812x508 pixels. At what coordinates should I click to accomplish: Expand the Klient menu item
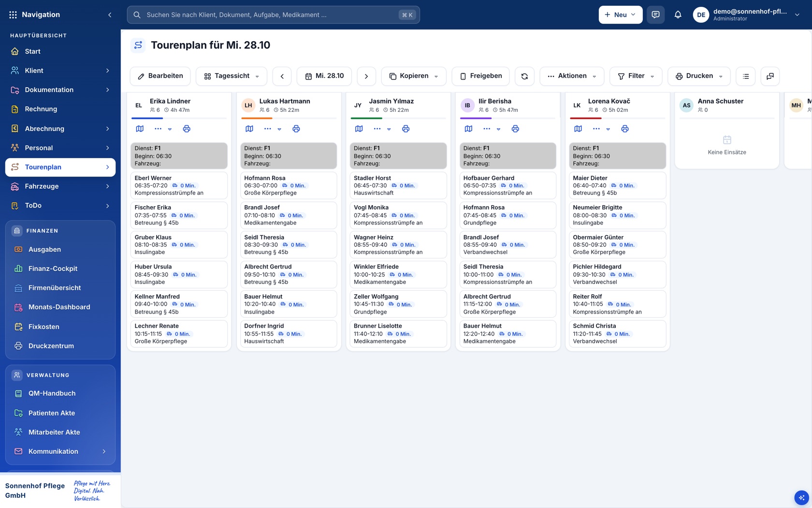[x=60, y=71]
